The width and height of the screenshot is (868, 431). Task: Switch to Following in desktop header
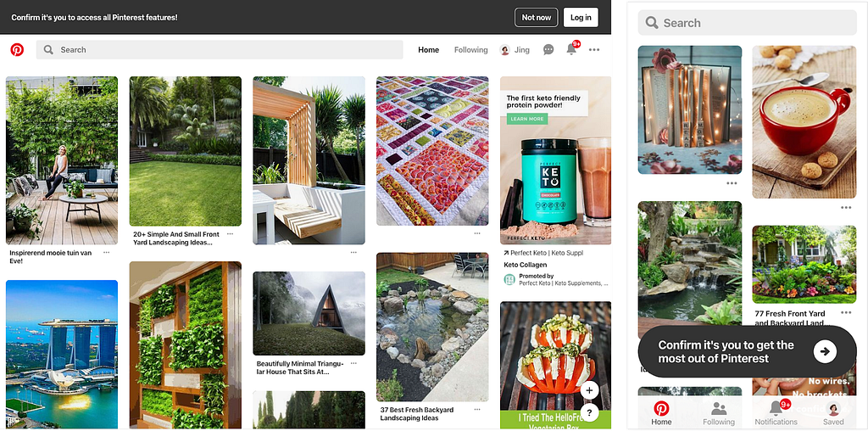471,50
